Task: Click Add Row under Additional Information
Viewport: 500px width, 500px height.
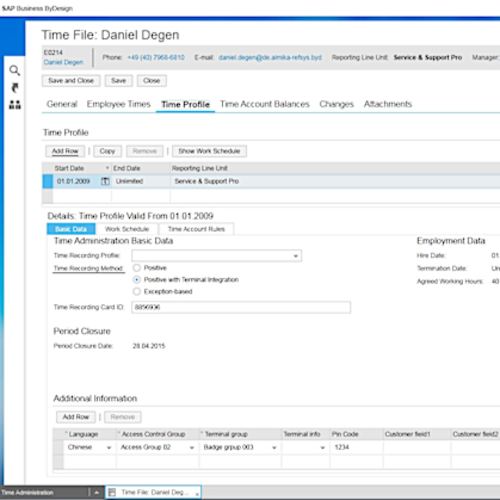Action: 76,417
